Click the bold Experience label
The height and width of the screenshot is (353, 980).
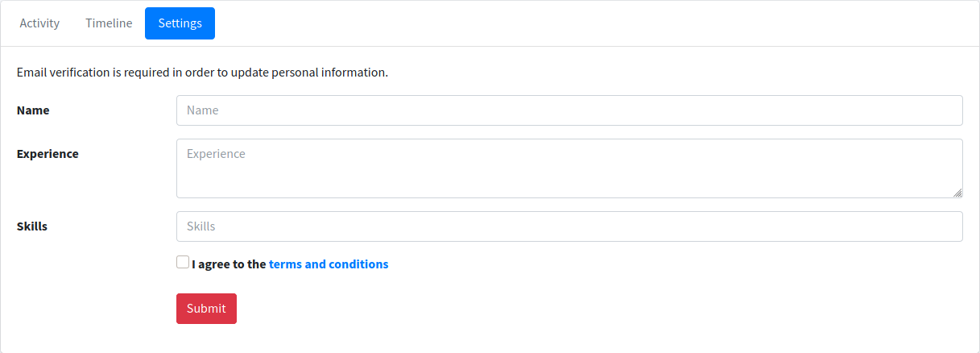pyautogui.click(x=48, y=154)
